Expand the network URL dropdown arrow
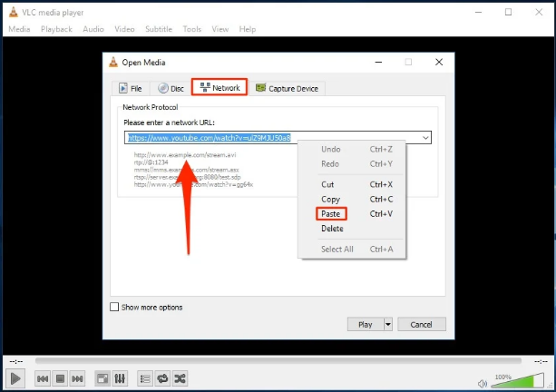Viewport: 556px width, 392px height. [x=425, y=138]
